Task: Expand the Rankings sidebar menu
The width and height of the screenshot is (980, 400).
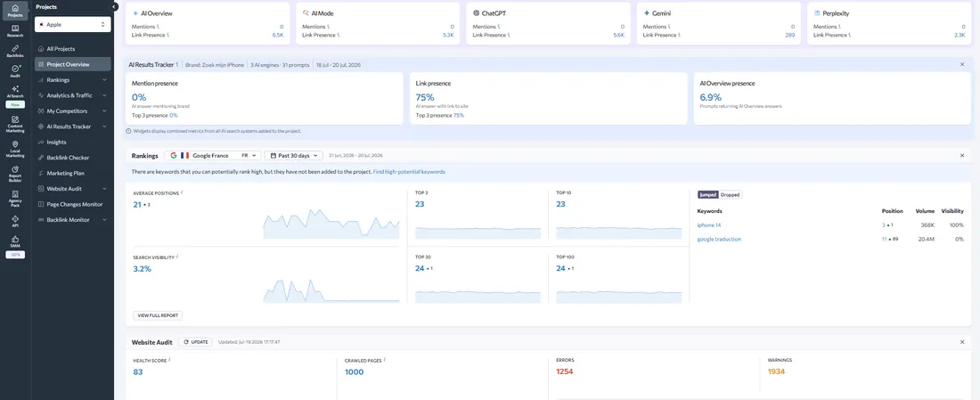Action: click(104, 80)
